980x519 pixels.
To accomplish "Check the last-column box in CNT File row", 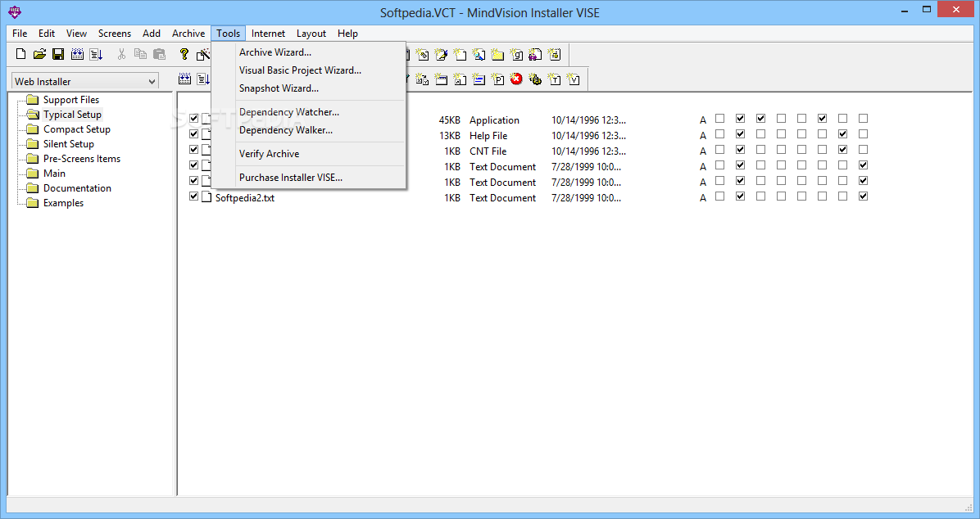I will click(863, 149).
